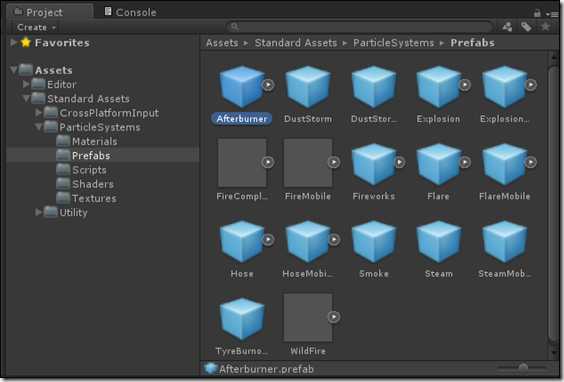Select the TyreBurno prefab cube icon

click(x=242, y=319)
